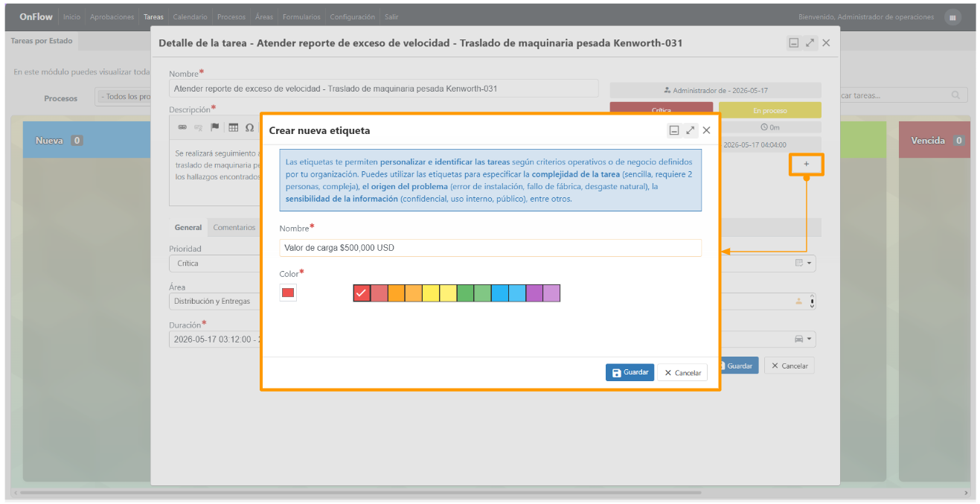Click the Vencida column header

tap(935, 140)
